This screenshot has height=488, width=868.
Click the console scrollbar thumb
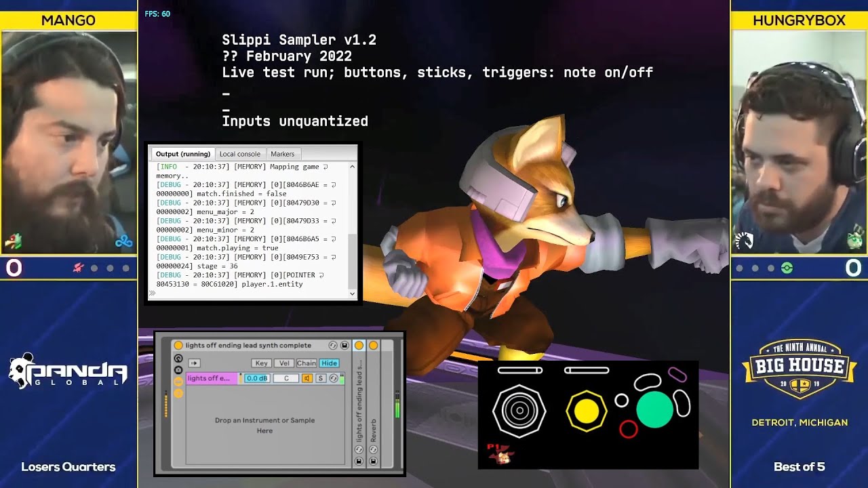pyautogui.click(x=353, y=261)
